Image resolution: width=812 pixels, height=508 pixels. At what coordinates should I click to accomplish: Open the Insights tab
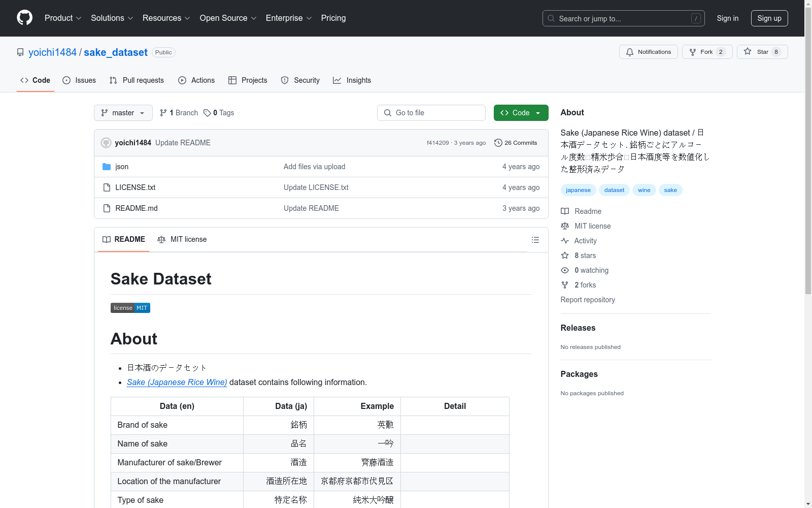[x=352, y=80]
